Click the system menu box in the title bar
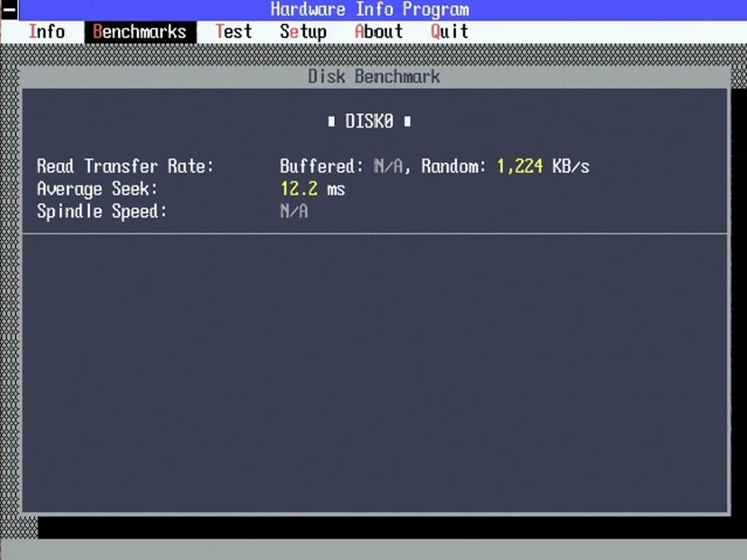This screenshot has width=747, height=560. click(x=9, y=10)
